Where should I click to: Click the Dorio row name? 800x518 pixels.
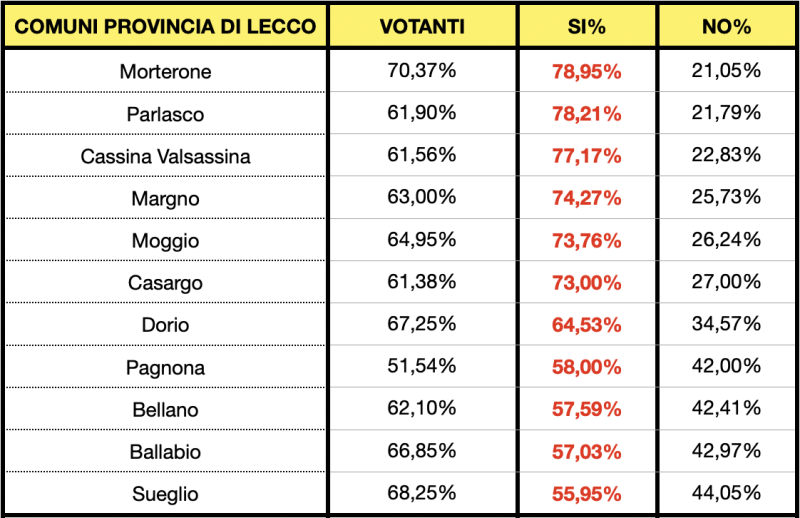pyautogui.click(x=165, y=325)
